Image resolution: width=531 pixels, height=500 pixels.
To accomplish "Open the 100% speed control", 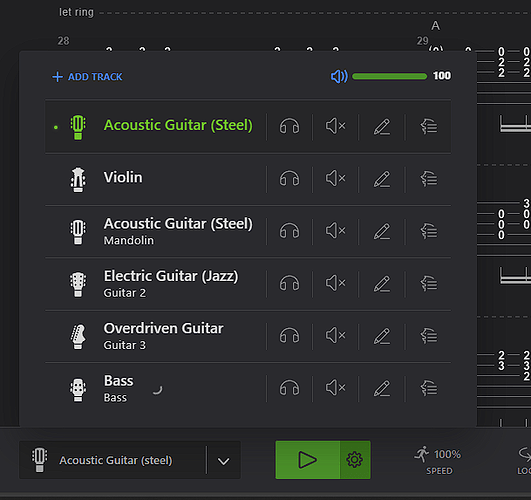I will (439, 461).
